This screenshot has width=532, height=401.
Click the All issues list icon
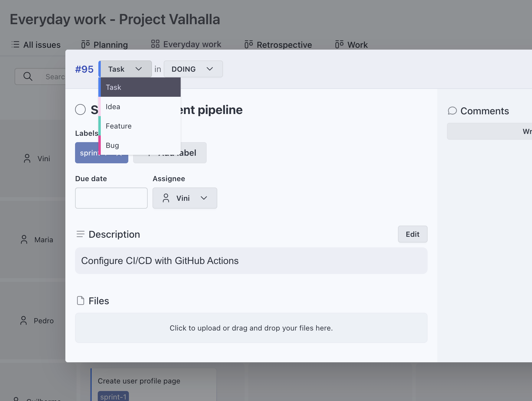click(15, 44)
